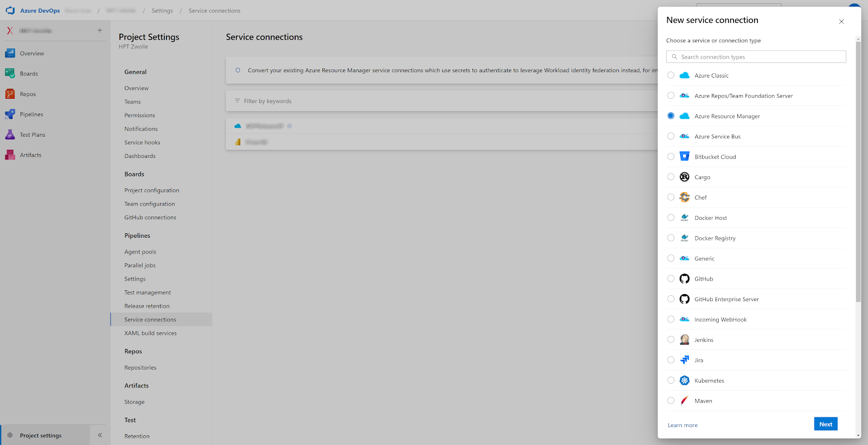This screenshot has height=445, width=868.
Task: Click the Kubernetes icon
Action: tap(685, 380)
